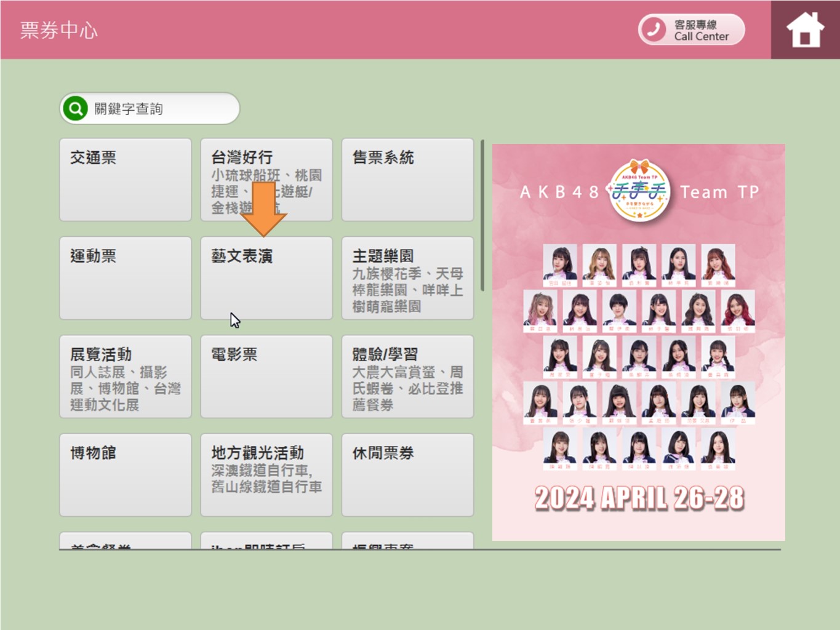The image size is (840, 630).
Task: Open the 電影票 category
Action: 266,377
